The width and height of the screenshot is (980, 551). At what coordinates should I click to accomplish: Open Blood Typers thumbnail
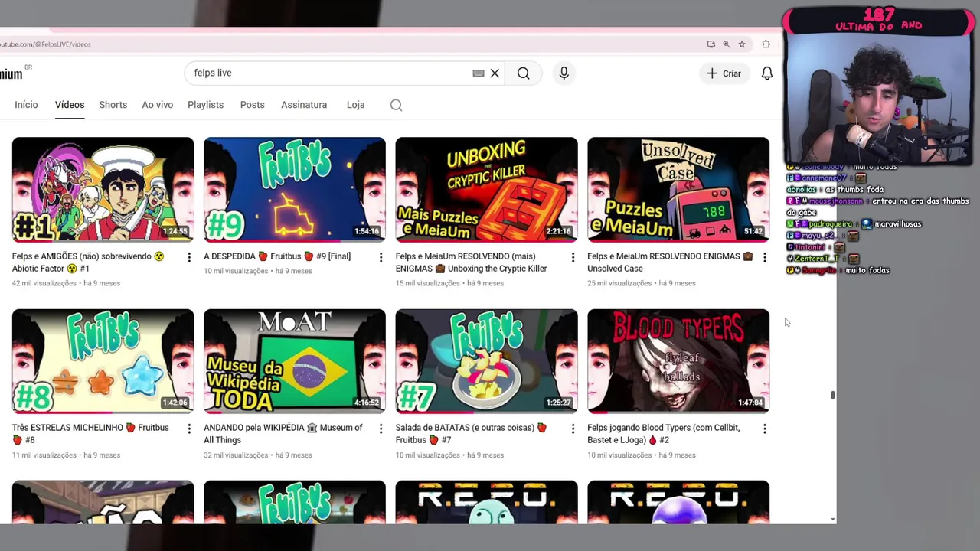tap(678, 361)
